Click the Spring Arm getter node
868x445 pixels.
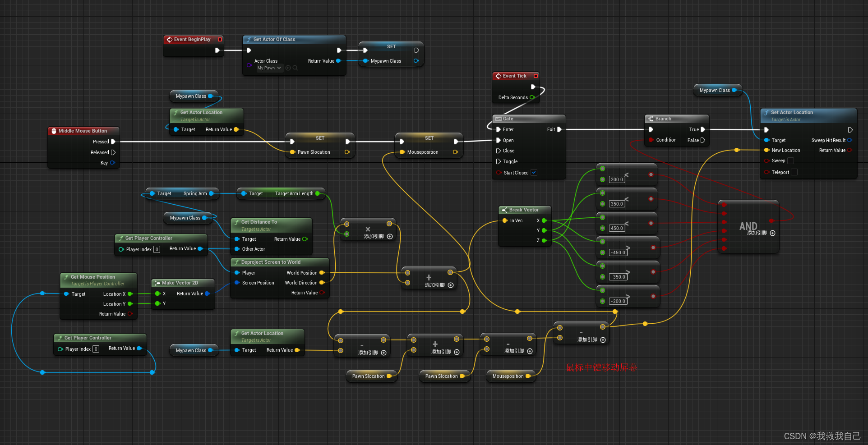coord(182,193)
